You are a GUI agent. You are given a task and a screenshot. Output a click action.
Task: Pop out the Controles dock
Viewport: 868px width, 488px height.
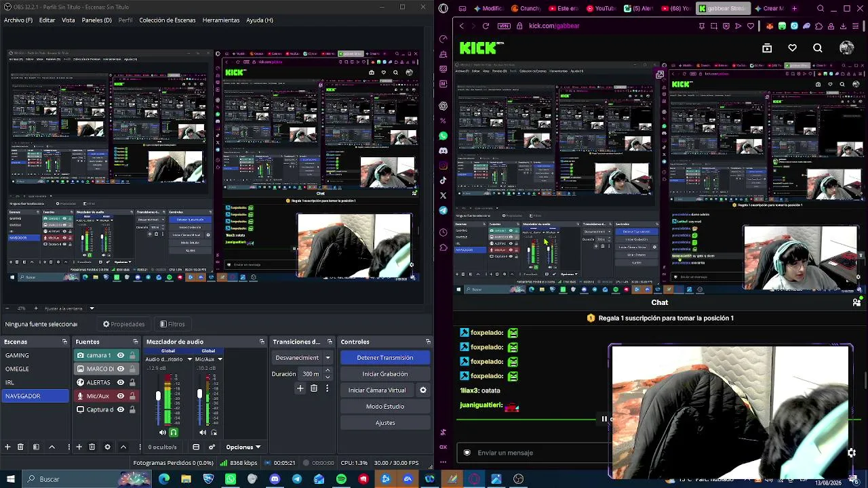tap(428, 342)
